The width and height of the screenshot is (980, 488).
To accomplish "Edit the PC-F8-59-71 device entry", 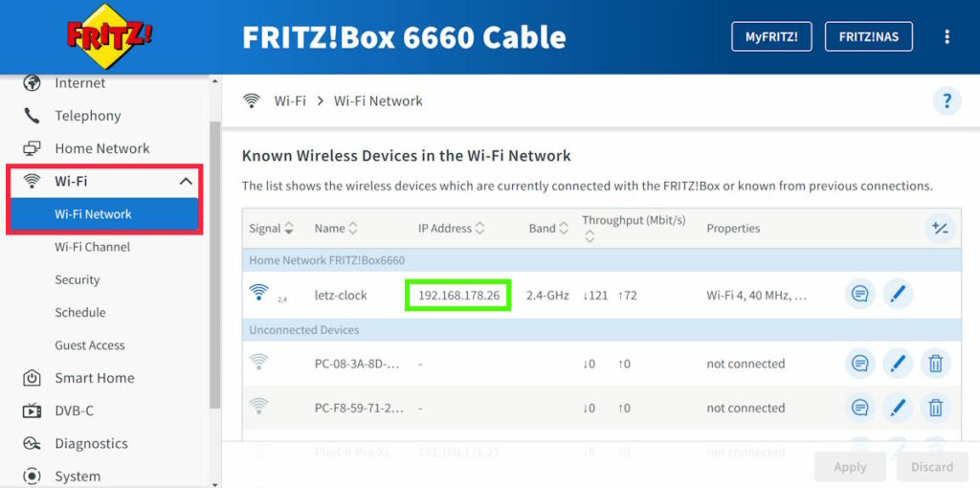I will click(x=897, y=408).
